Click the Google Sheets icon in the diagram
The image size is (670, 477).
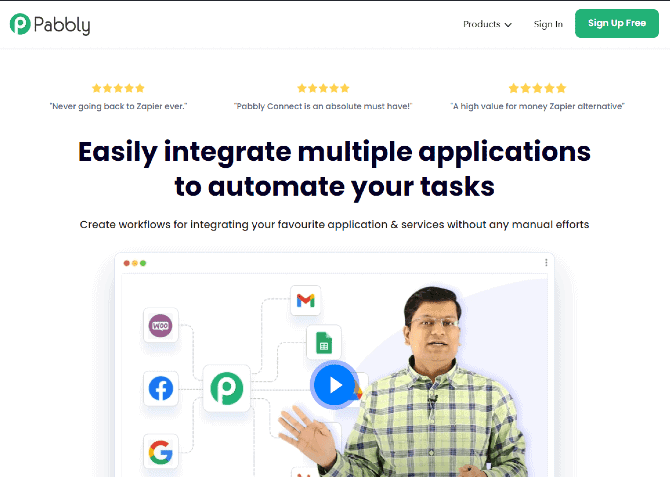[x=324, y=343]
